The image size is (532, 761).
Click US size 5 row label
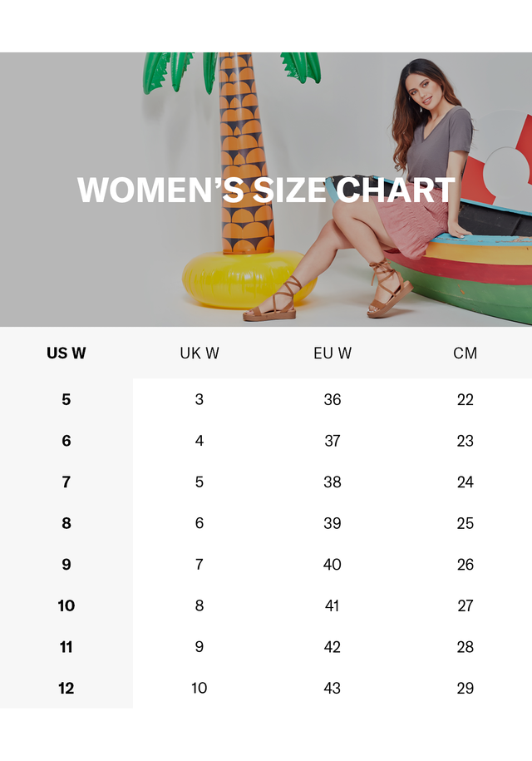pyautogui.click(x=66, y=399)
